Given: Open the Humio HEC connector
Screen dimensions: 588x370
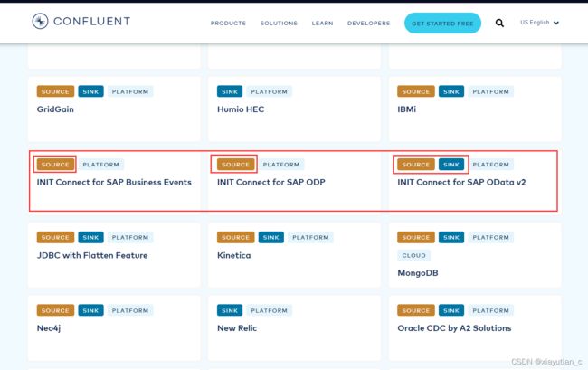Looking at the screenshot, I should [241, 109].
